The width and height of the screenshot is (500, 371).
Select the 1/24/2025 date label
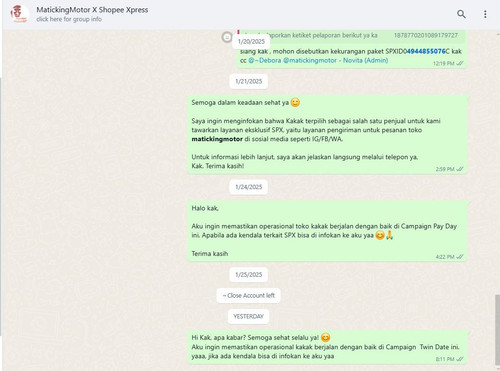249,187
